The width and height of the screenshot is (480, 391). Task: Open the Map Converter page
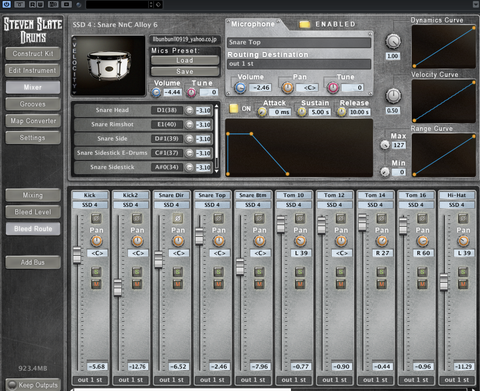33,121
